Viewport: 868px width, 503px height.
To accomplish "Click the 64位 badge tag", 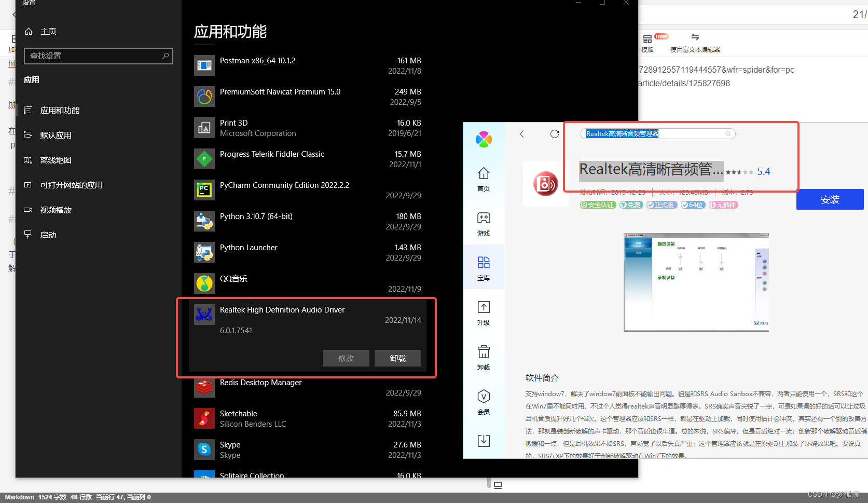I will tap(692, 205).
